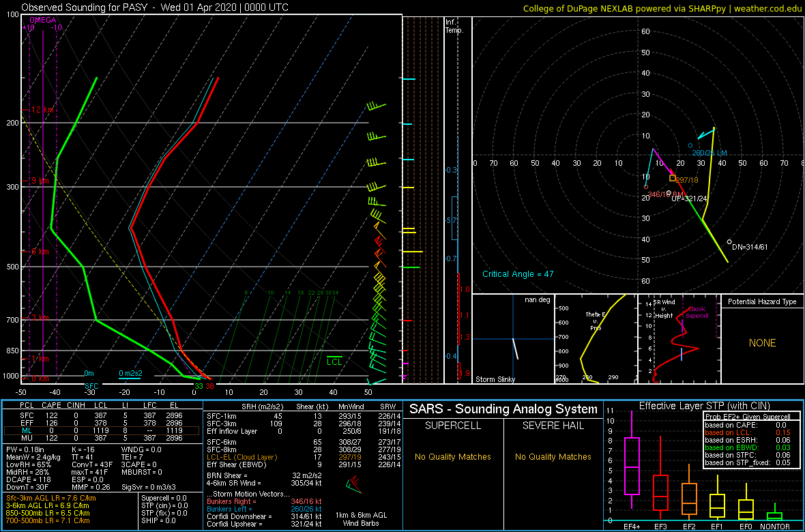Select the MU parcel row
Screen dimensions: 805x532
[101, 438]
